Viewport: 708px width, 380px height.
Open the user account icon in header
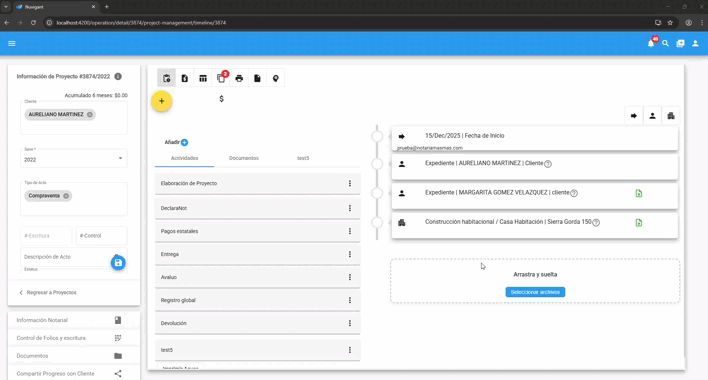695,43
